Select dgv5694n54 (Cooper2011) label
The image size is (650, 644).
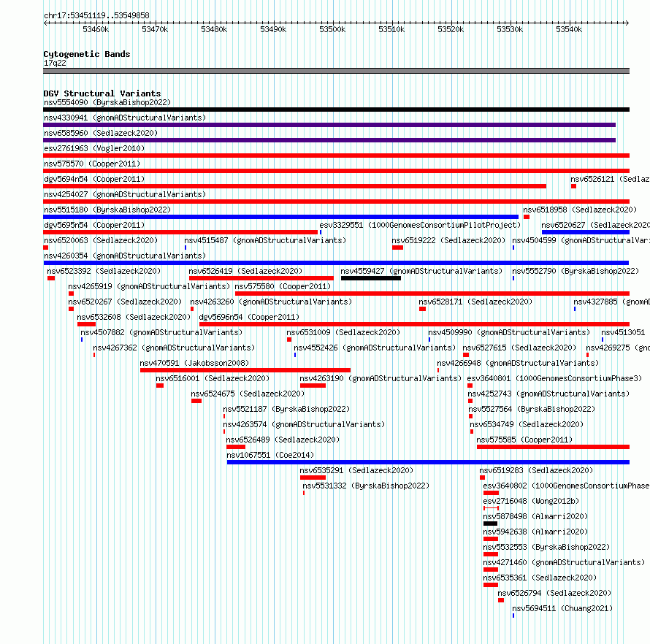coord(94,179)
